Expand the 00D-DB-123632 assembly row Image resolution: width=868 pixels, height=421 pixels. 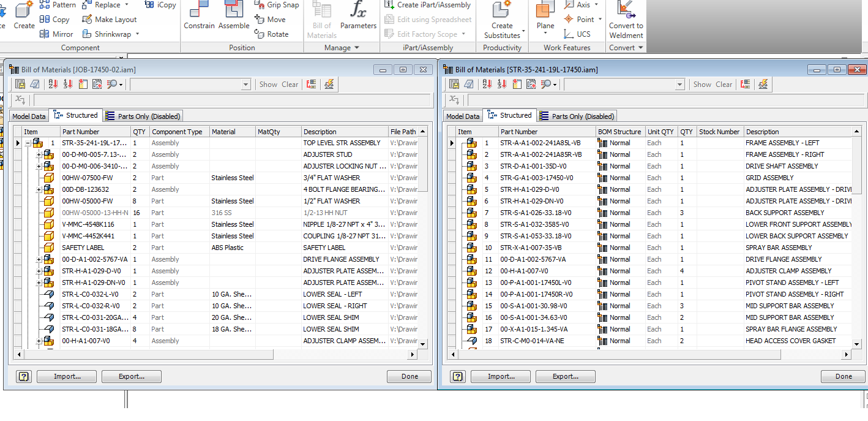click(x=39, y=189)
